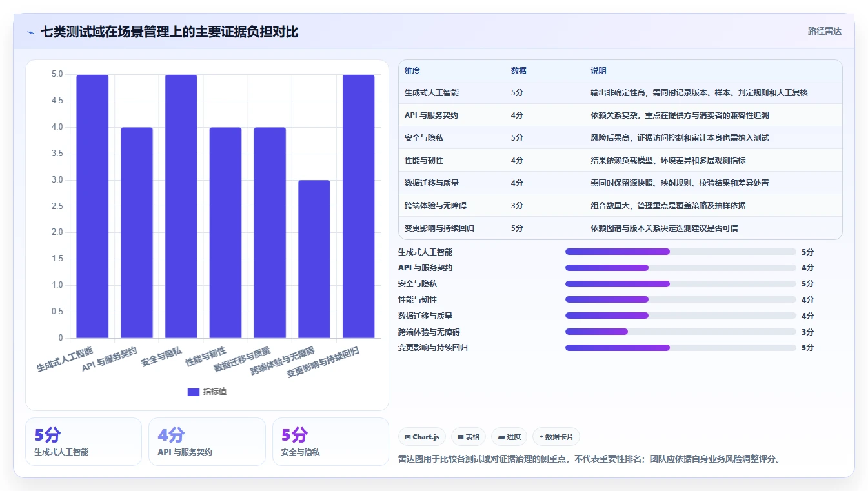Click the description starting 需同时保留源快照
Image resolution: width=868 pixels, height=491 pixels.
[x=680, y=183]
